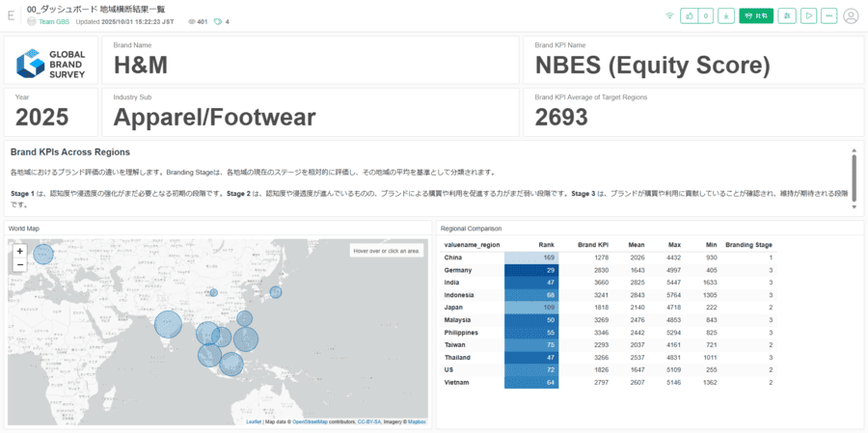Sort by Rank column header

pyautogui.click(x=547, y=245)
